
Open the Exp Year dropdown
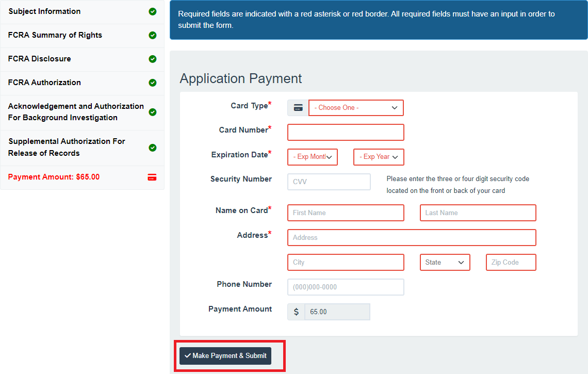(x=378, y=157)
